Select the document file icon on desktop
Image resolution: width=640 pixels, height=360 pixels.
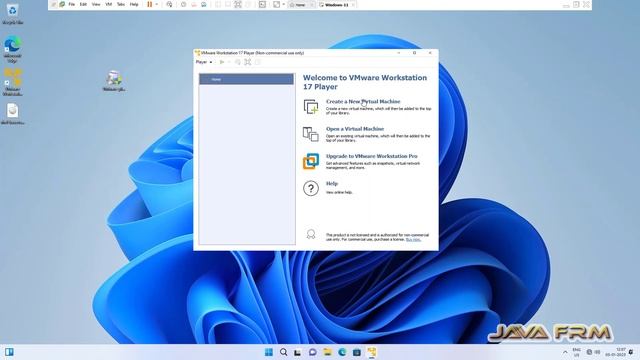click(13, 113)
